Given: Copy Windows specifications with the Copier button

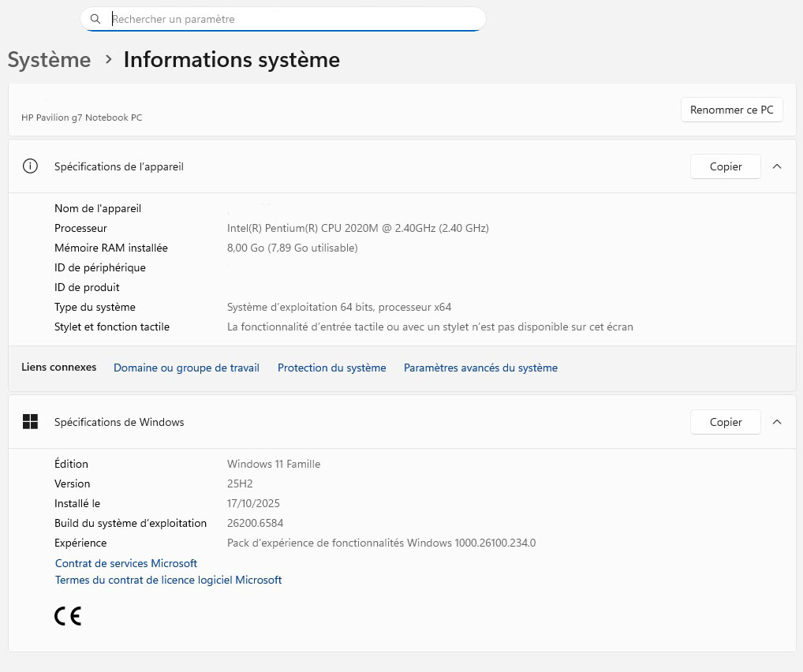Looking at the screenshot, I should tap(725, 422).
